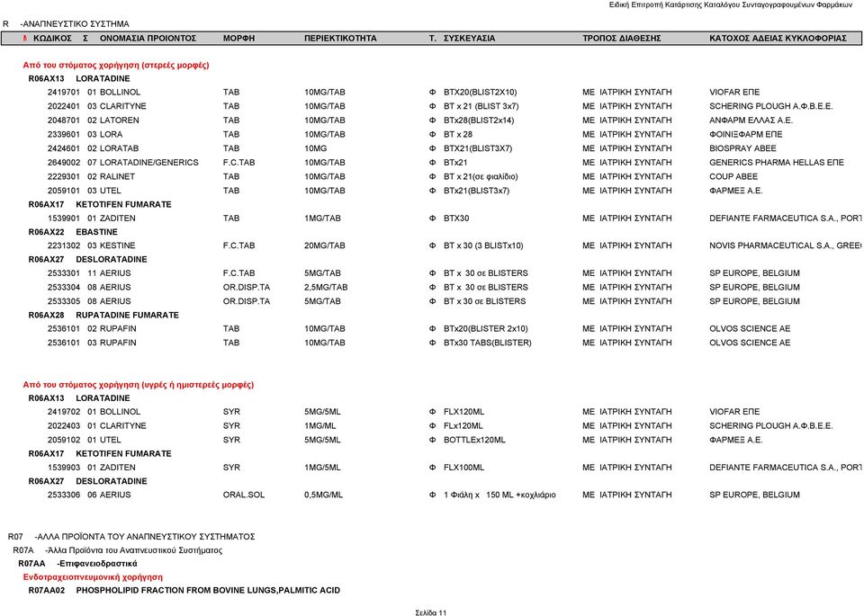Click the ΜΟΡΦΗ column header

click(x=239, y=39)
